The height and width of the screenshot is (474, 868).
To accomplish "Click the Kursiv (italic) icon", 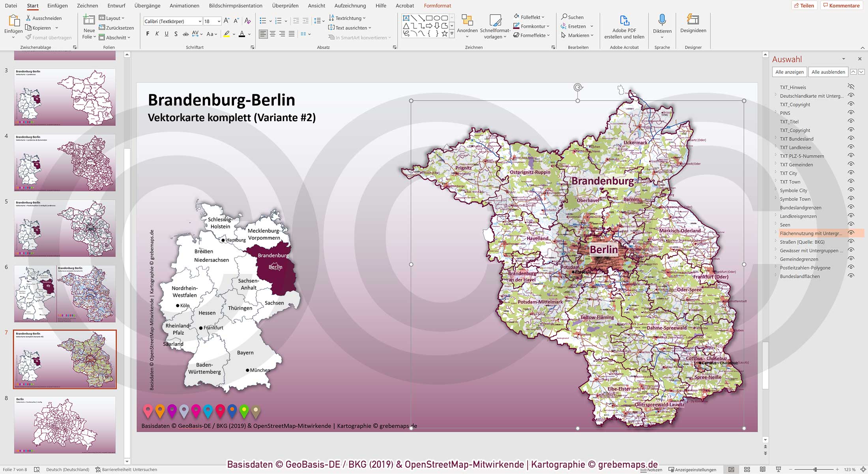I will pyautogui.click(x=157, y=34).
